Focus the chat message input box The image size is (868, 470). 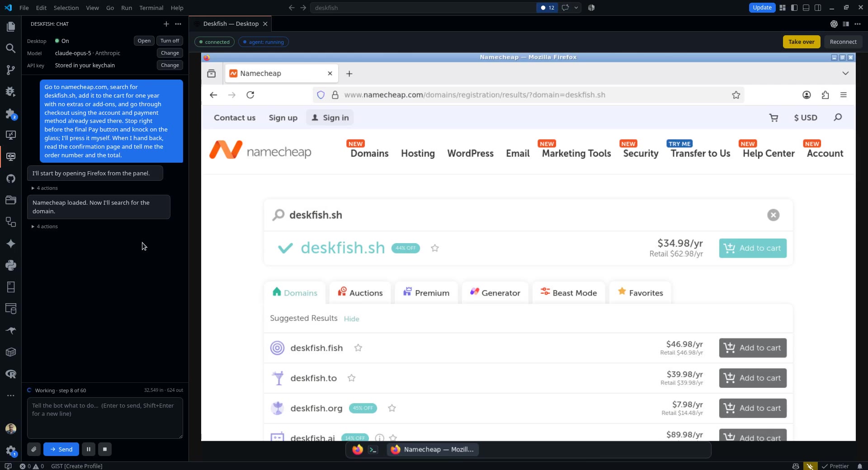click(105, 418)
